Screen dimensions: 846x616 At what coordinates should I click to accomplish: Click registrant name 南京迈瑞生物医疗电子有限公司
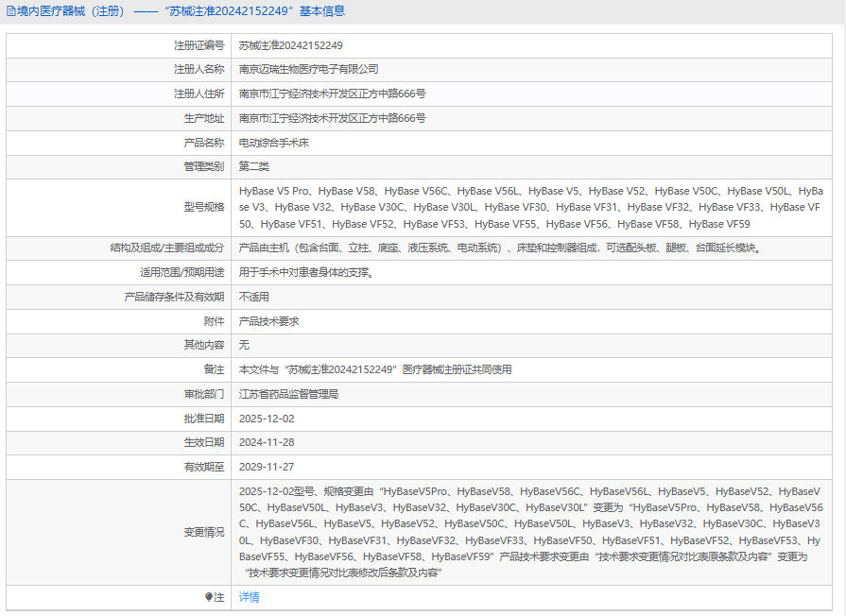(308, 70)
